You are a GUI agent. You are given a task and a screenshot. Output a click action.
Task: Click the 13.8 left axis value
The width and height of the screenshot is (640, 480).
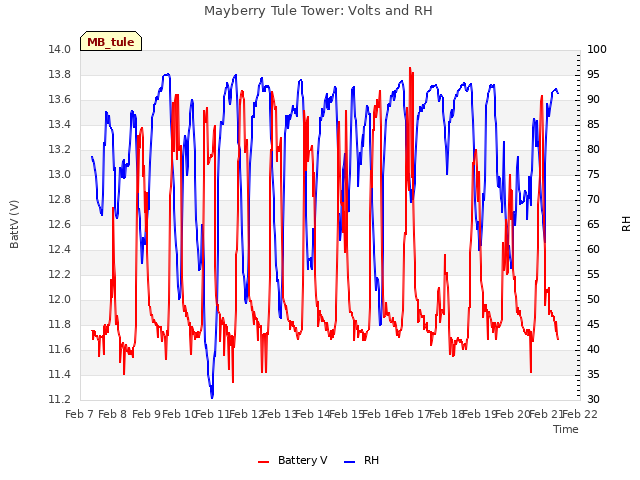point(60,74)
